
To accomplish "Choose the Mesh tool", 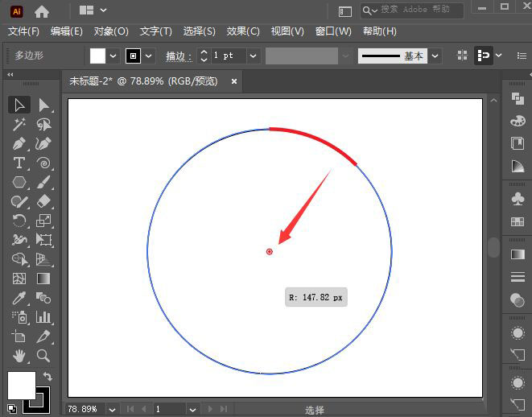I will (x=19, y=279).
